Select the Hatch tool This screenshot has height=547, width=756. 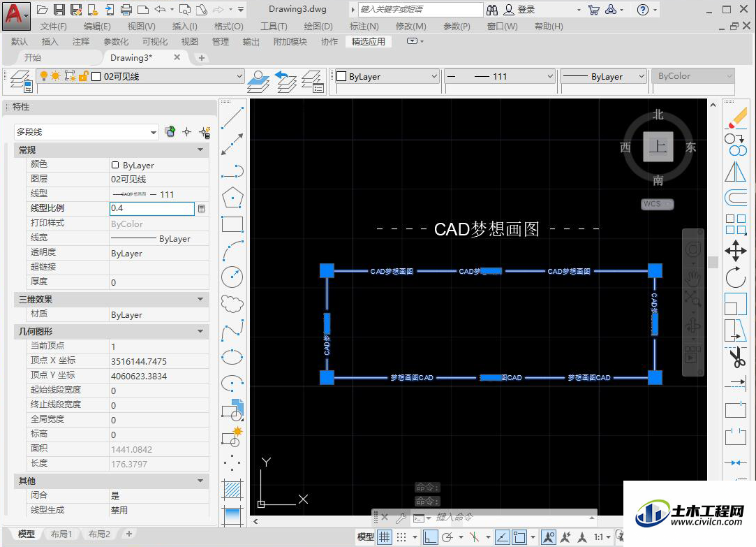coord(232,490)
